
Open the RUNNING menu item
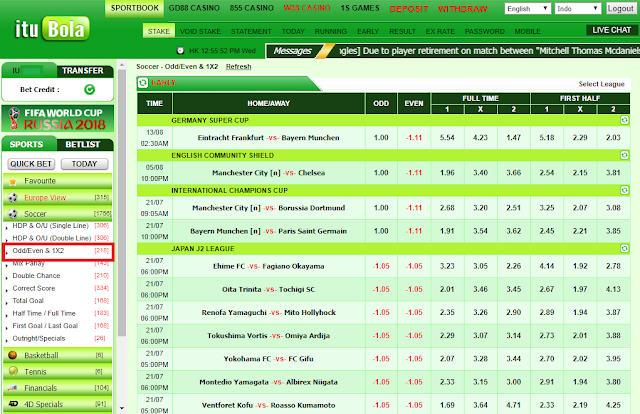(331, 31)
